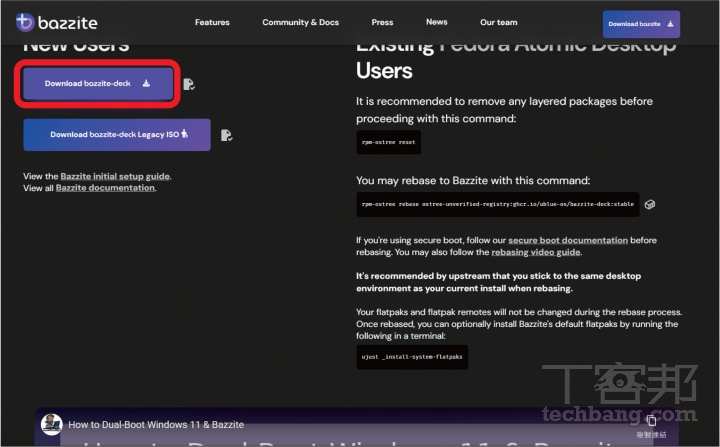Viewport: 720px width, 447px height.
Task: Open Community & Docs navigation item
Action: pyautogui.click(x=300, y=22)
